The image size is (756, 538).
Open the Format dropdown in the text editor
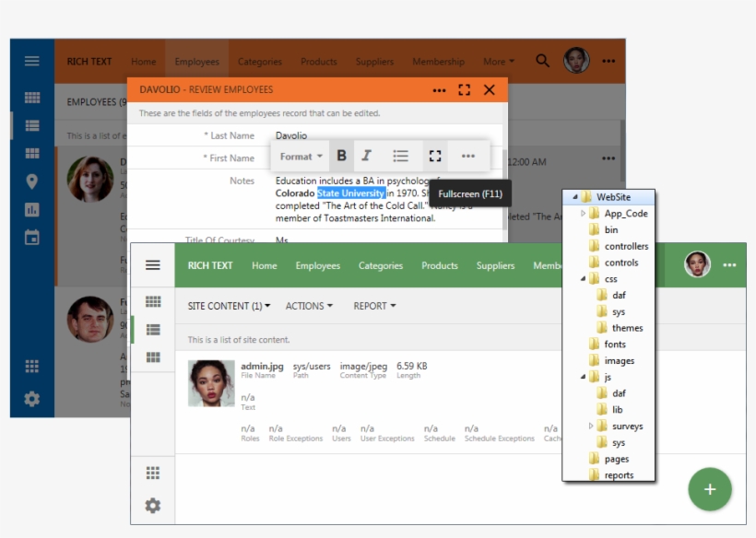[300, 156]
